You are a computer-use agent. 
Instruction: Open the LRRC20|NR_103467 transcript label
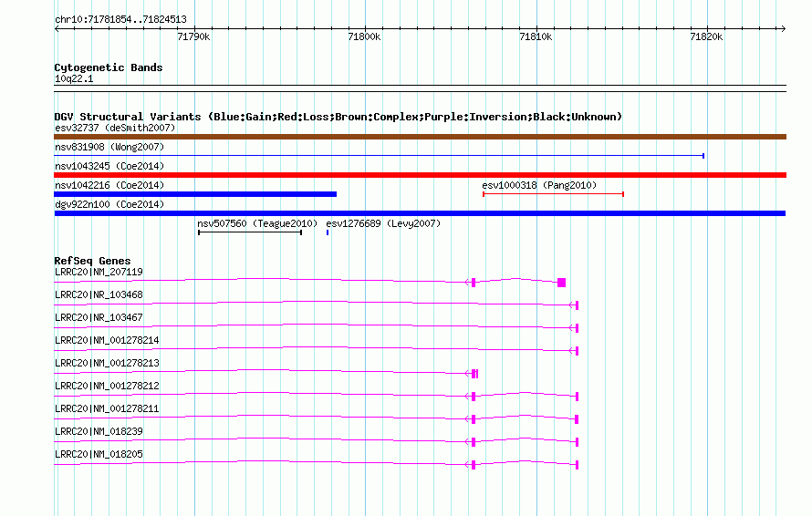pyautogui.click(x=99, y=317)
